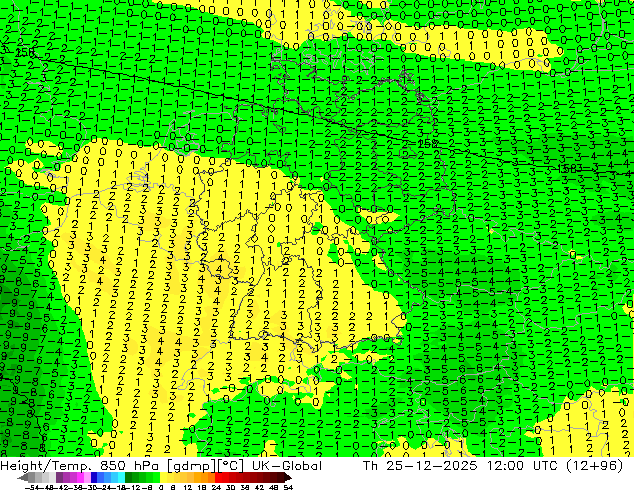Click the "Th 25-12-2025" date text
Screen dimensions: 634x490
[x=420, y=466]
